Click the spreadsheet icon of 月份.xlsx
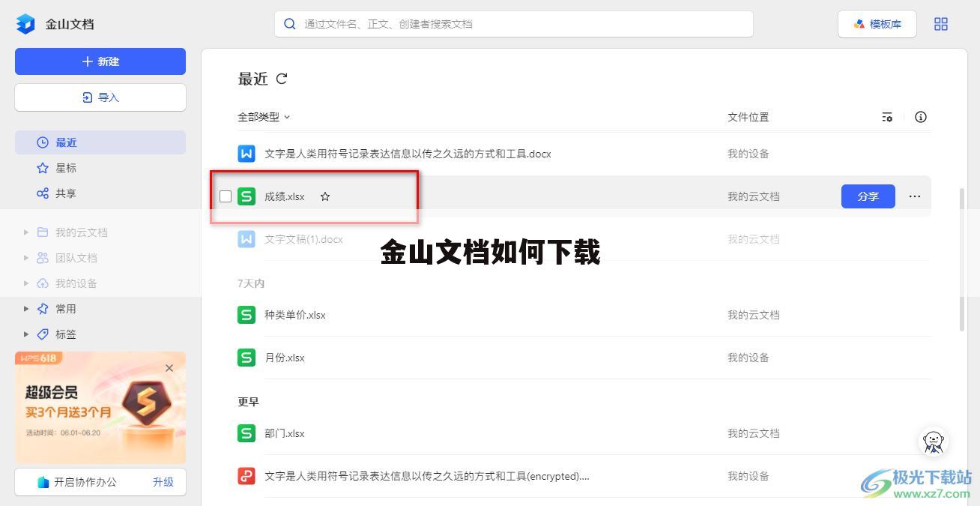 (246, 358)
